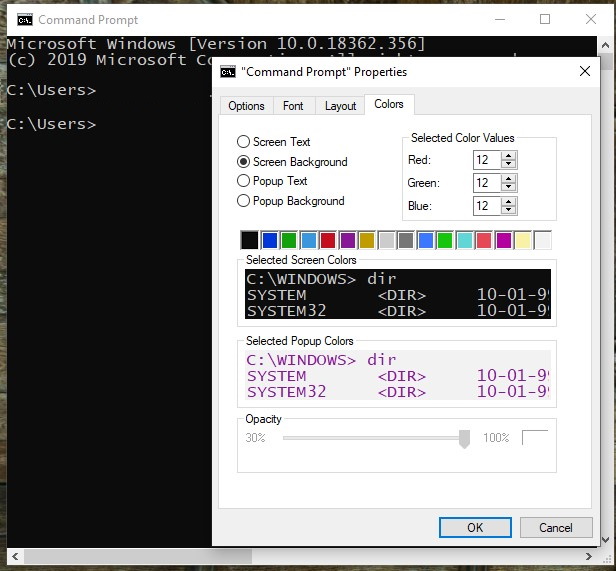Pick the cyan color swatch
The image size is (616, 571).
tap(464, 241)
